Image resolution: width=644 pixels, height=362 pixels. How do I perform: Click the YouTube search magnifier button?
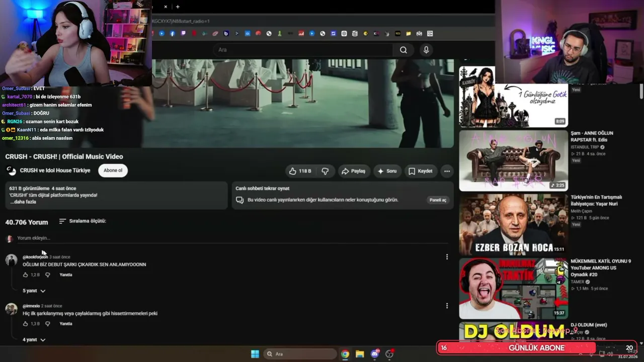tap(404, 50)
